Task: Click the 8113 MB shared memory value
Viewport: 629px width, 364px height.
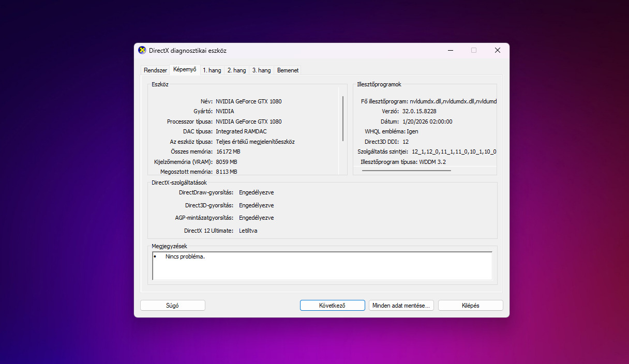Action: (x=227, y=172)
